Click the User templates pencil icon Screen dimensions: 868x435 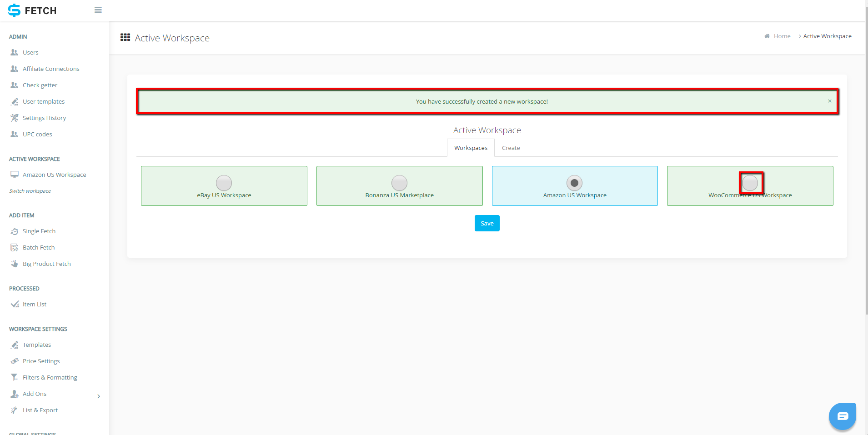click(x=15, y=101)
